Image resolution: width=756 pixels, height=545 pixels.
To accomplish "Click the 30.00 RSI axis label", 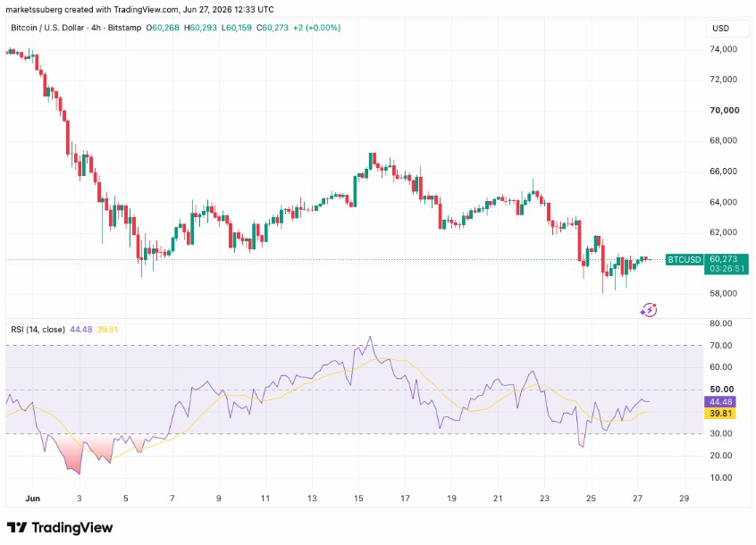I will pos(721,433).
